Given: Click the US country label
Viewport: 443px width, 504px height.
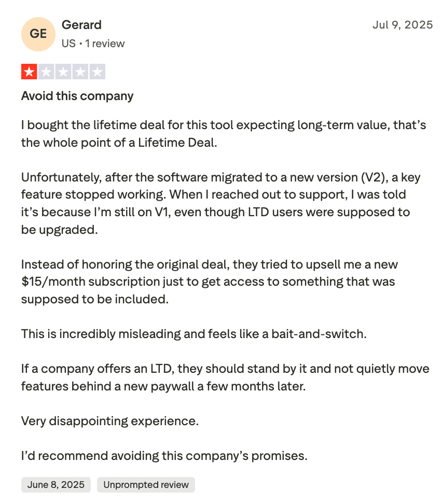Looking at the screenshot, I should pyautogui.click(x=68, y=44).
